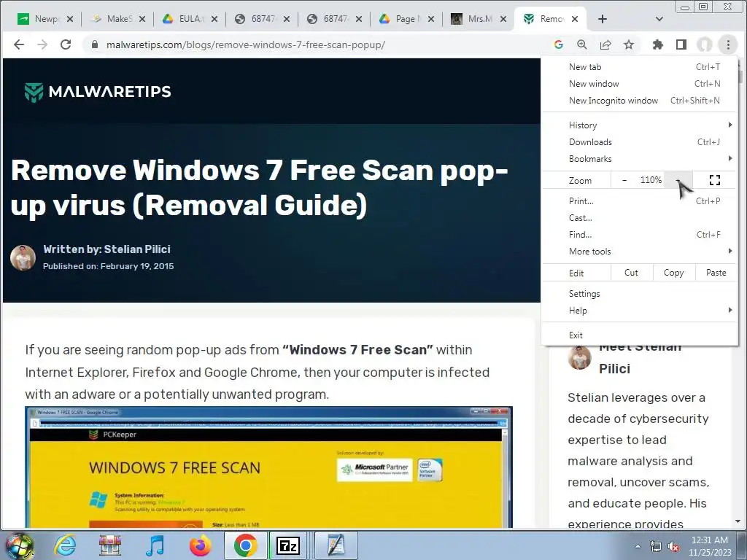The width and height of the screenshot is (747, 560).
Task: Close the Mrs.M tab
Action: click(x=503, y=19)
